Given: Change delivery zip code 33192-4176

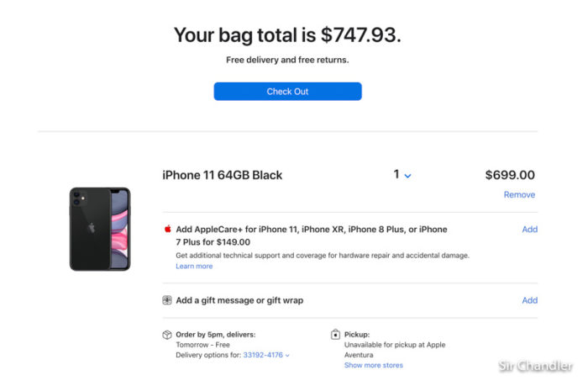Looking at the screenshot, I should (263, 355).
